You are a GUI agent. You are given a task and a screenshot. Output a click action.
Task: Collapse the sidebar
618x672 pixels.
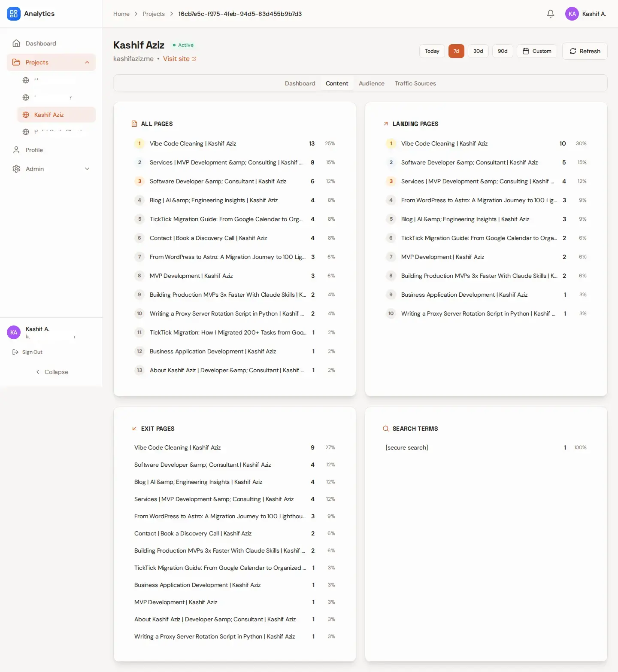click(51, 372)
